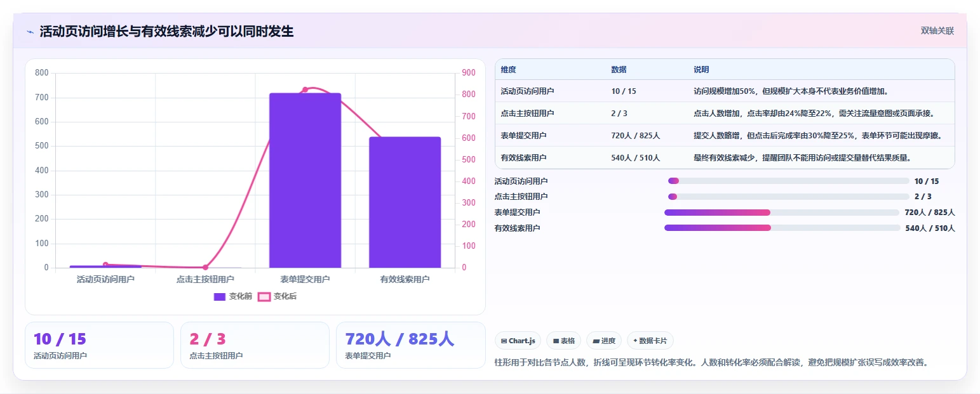Screen dimensions: 980x394
Task: Click the title 活动页访问增长与有效线索减少可以同时发生
Action: tap(166, 32)
